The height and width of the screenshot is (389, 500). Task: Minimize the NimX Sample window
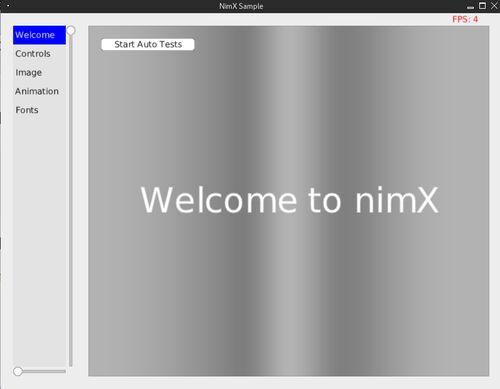click(x=470, y=6)
